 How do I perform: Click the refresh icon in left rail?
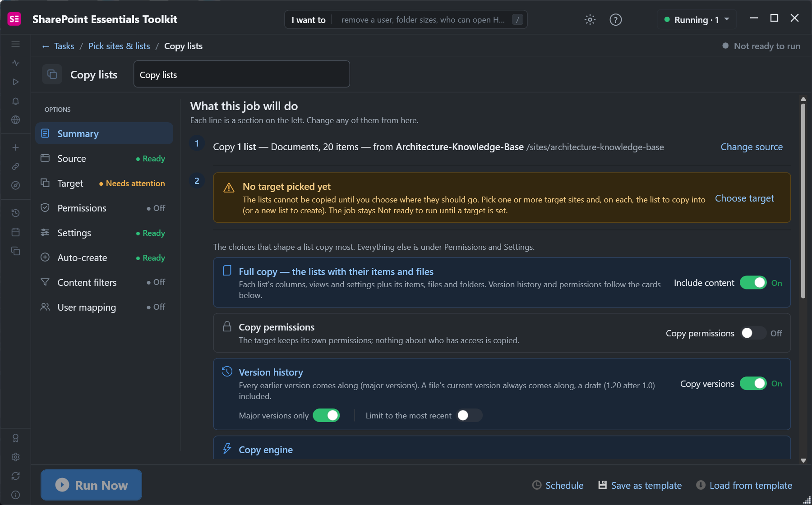point(15,476)
